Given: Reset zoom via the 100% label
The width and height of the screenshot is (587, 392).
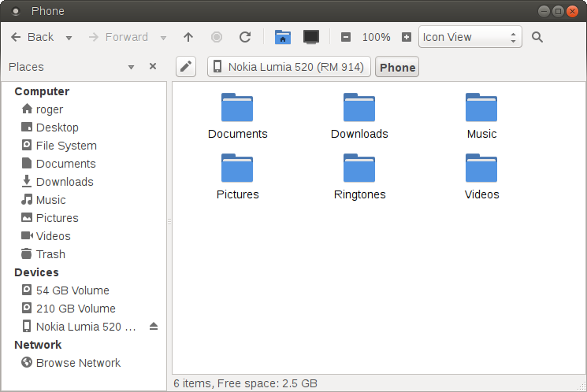Looking at the screenshot, I should (x=376, y=38).
